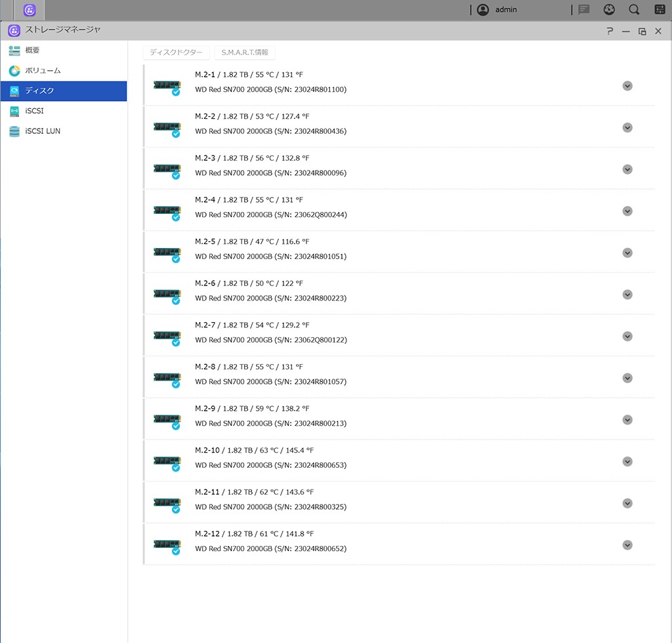Click the help question mark icon
This screenshot has width=672, height=643.
pyautogui.click(x=610, y=31)
